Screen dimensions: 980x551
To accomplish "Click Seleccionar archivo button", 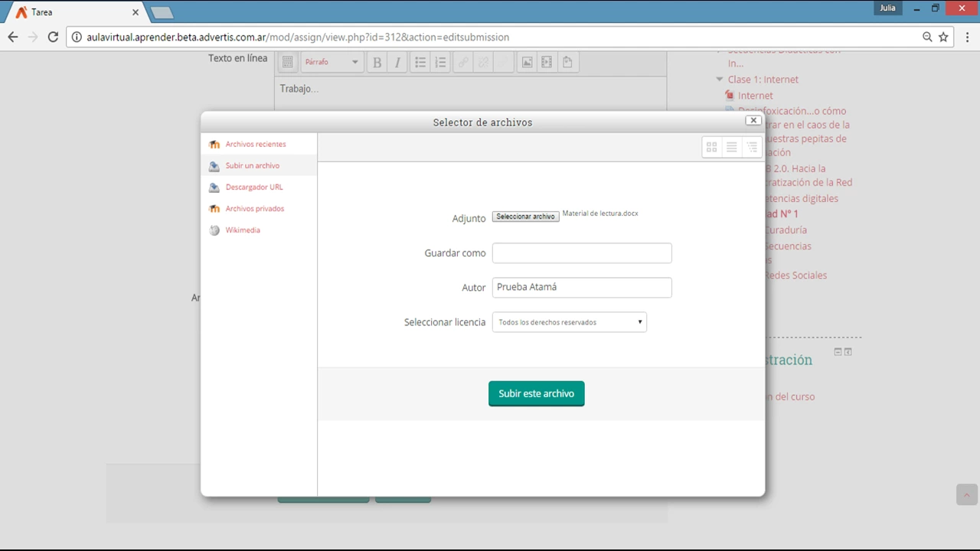I will [x=525, y=217].
